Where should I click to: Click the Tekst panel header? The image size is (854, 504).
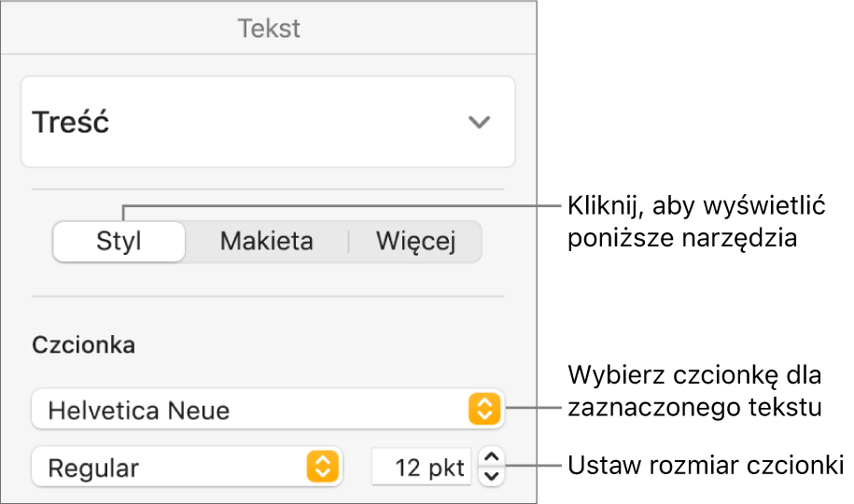click(269, 28)
